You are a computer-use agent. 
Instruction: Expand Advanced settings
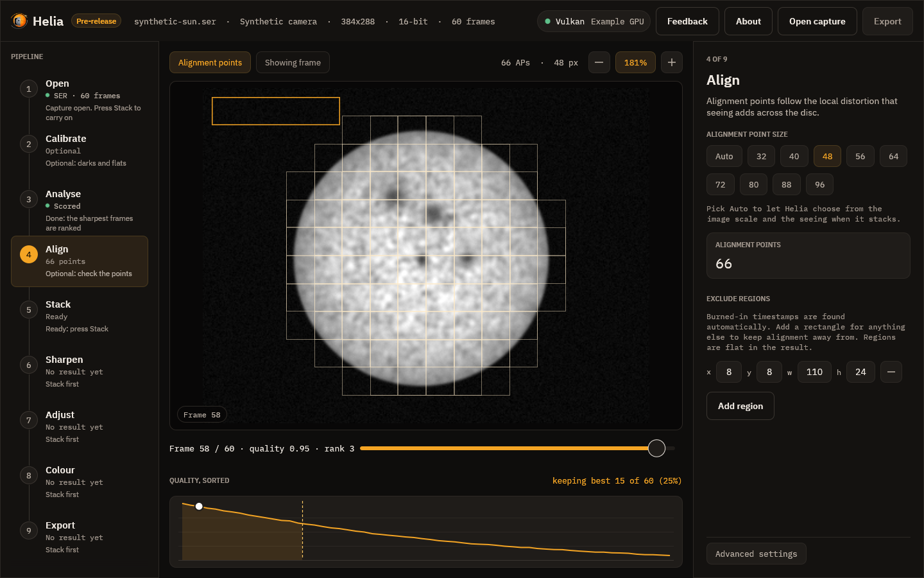(x=756, y=554)
